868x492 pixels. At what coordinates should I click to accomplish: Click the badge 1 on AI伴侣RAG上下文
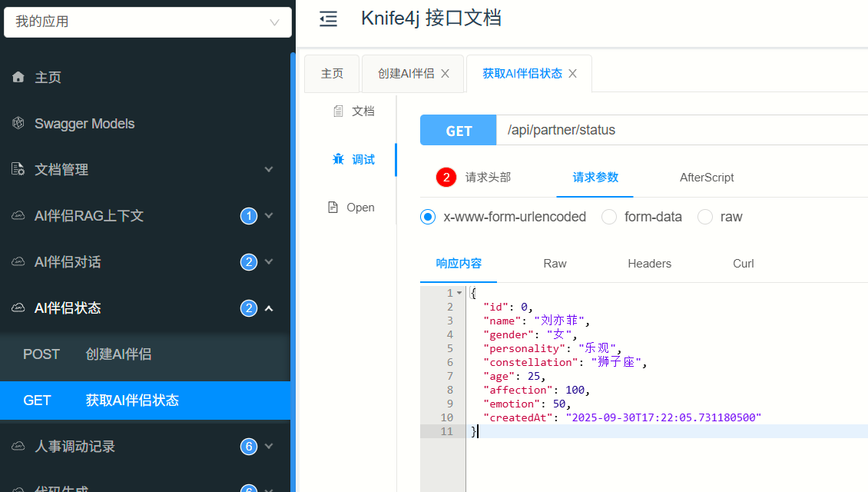point(249,215)
